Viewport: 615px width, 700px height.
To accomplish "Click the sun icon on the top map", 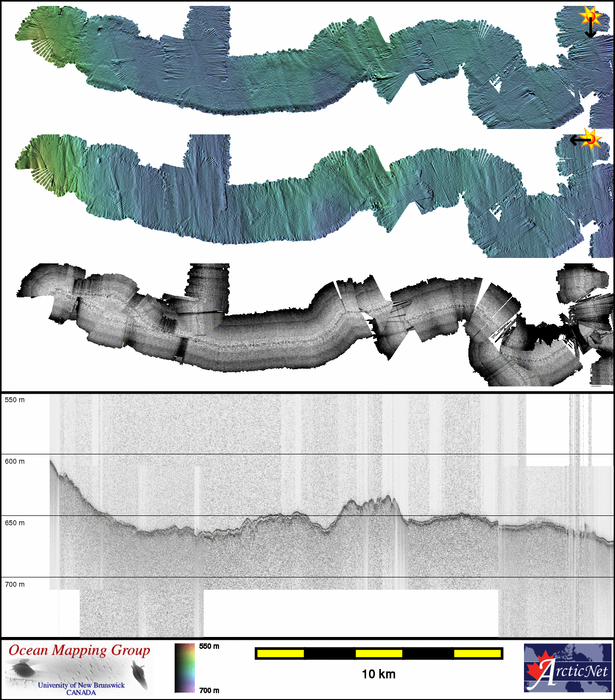I will click(x=590, y=16).
